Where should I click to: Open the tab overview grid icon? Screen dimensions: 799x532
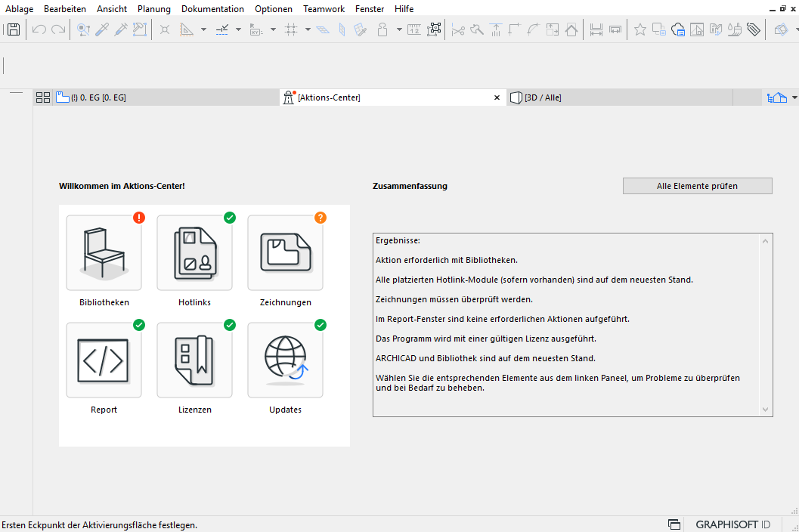coord(43,97)
